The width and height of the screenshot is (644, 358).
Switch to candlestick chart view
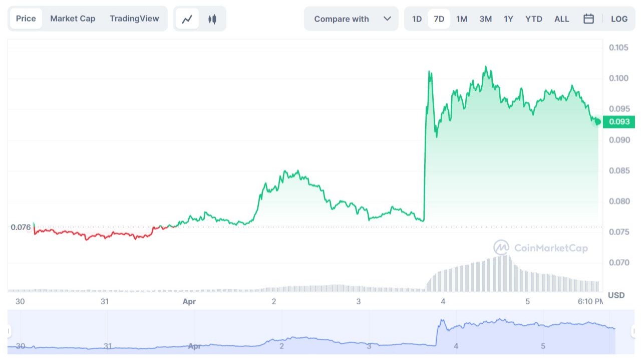[212, 19]
